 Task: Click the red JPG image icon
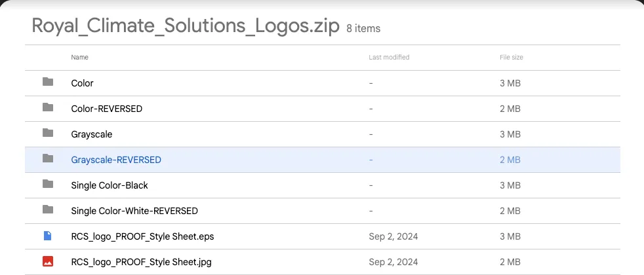pos(47,261)
